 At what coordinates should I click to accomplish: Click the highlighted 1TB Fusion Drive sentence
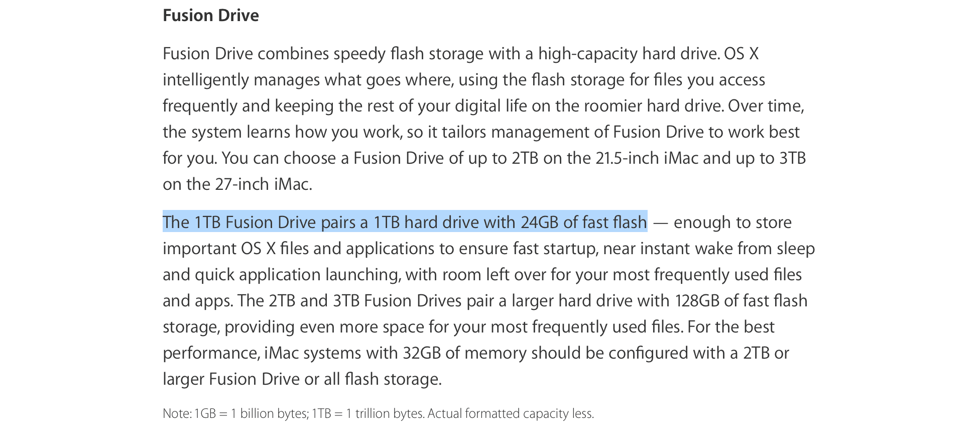point(405,222)
